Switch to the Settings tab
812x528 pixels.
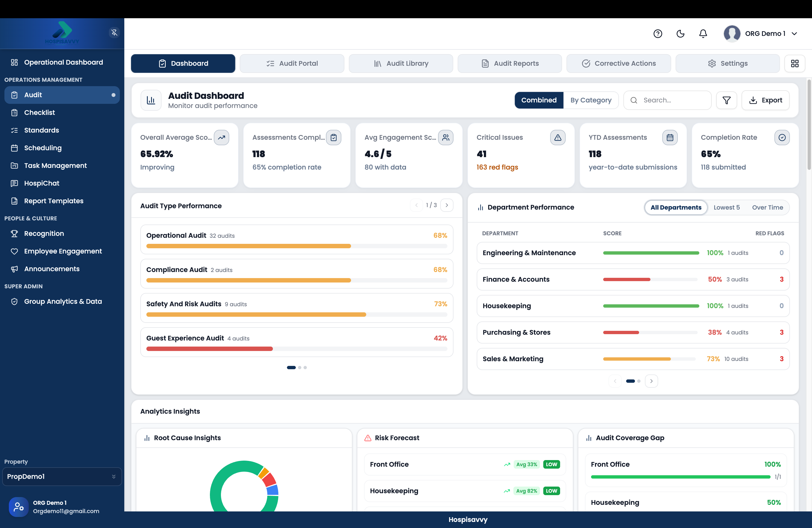pos(727,64)
